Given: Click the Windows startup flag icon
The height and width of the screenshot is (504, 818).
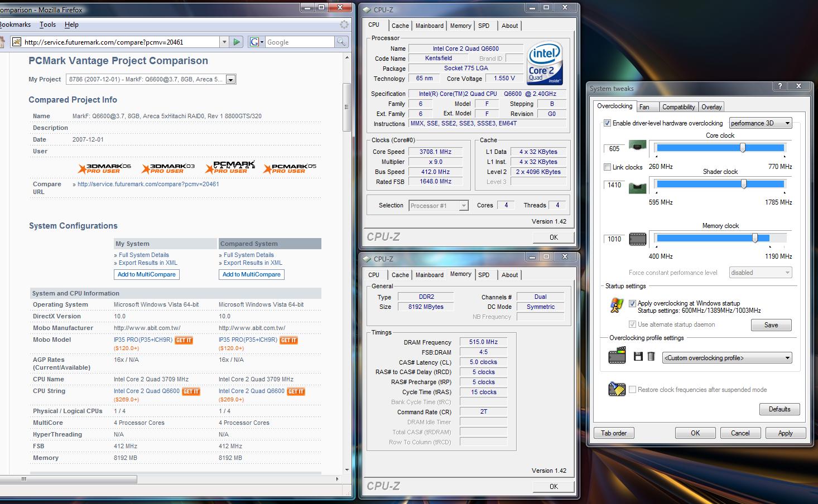Looking at the screenshot, I should (x=617, y=305).
